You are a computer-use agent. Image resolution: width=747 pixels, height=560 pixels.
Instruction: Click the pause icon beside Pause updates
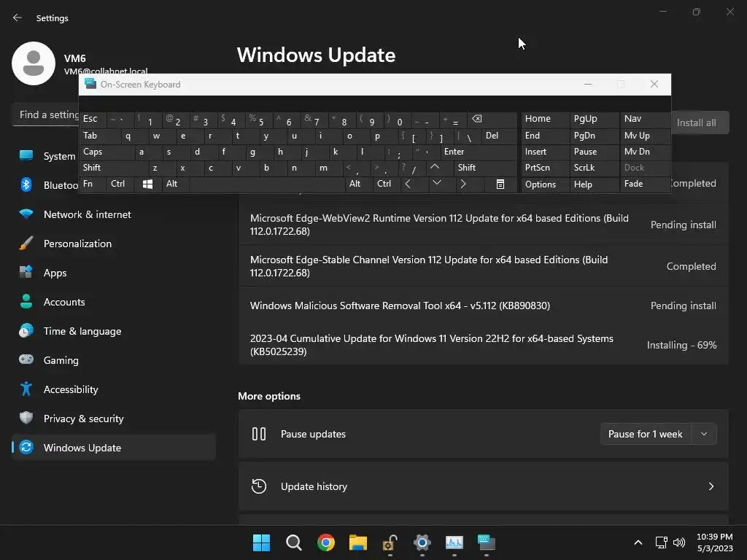(x=259, y=434)
